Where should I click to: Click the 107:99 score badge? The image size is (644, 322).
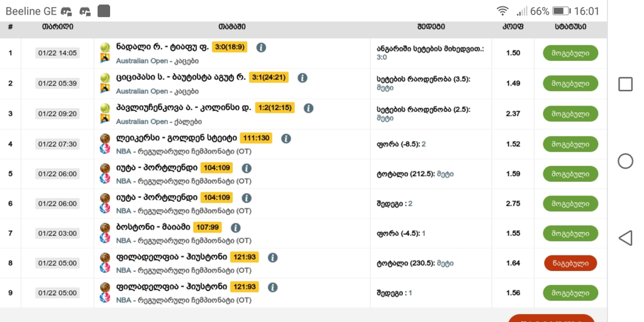pyautogui.click(x=208, y=228)
